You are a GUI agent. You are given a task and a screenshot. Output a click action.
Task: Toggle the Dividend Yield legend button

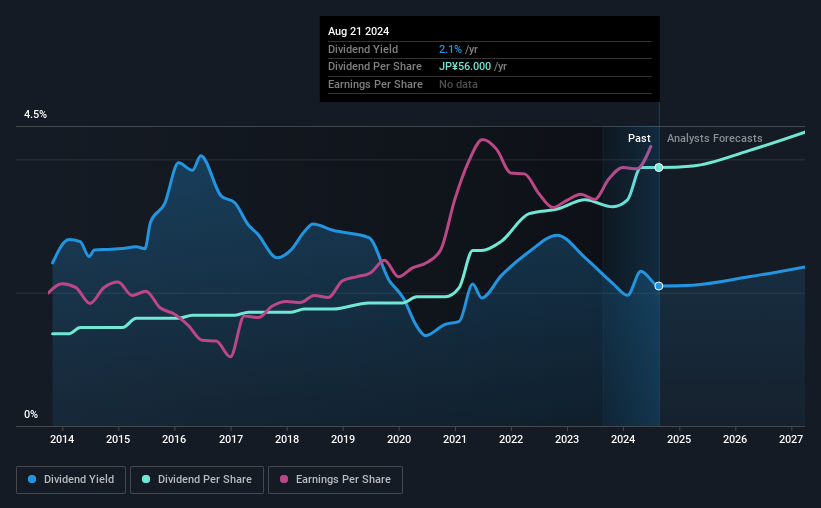[71, 479]
